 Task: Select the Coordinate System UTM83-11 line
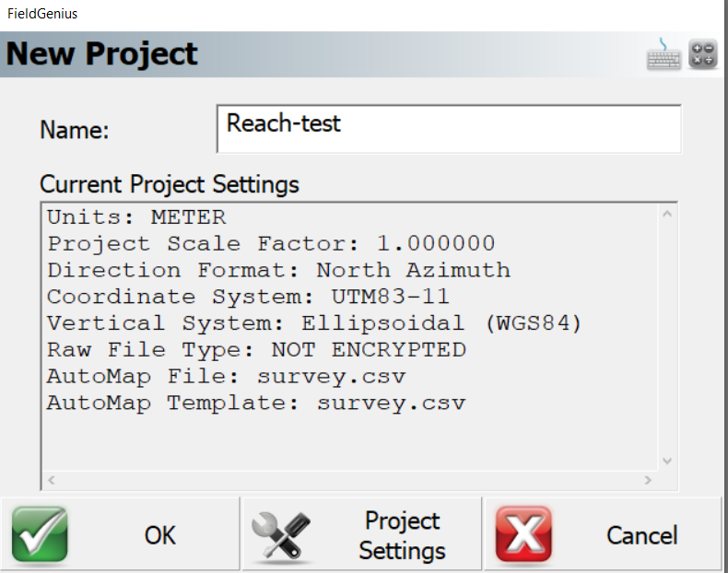(x=248, y=297)
